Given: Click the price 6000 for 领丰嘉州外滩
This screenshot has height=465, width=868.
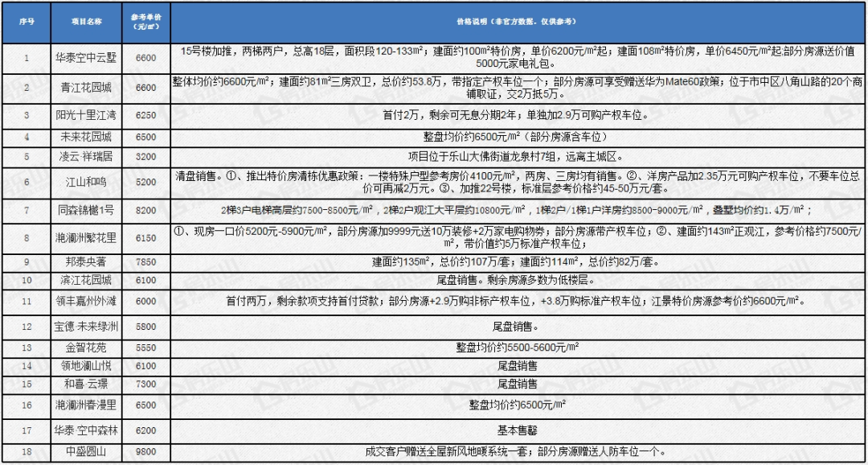Looking at the screenshot, I should [147, 301].
